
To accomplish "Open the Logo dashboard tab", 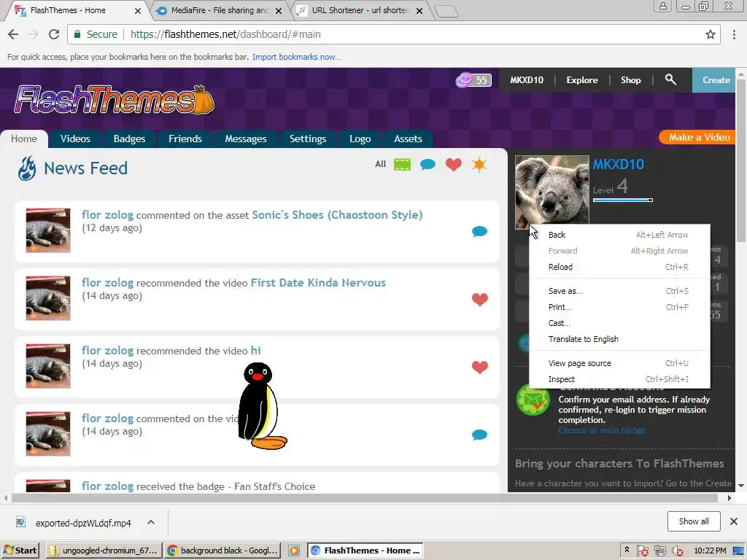I will click(x=360, y=139).
